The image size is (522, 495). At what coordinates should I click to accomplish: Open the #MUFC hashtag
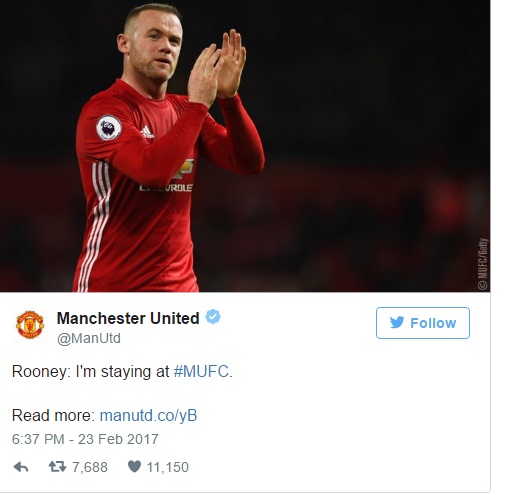[203, 371]
